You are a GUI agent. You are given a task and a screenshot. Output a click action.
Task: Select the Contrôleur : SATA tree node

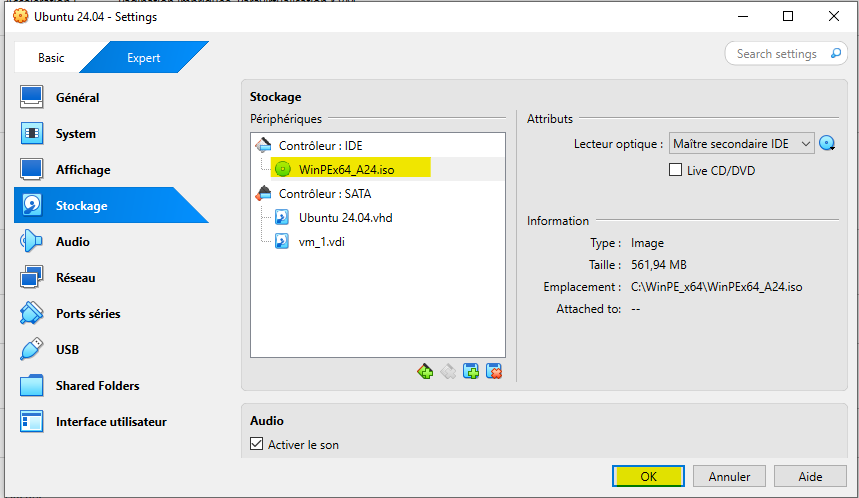[324, 193]
